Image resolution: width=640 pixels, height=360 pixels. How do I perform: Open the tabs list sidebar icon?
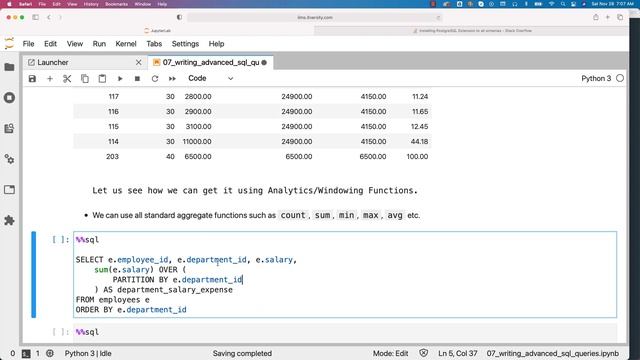(x=9, y=190)
